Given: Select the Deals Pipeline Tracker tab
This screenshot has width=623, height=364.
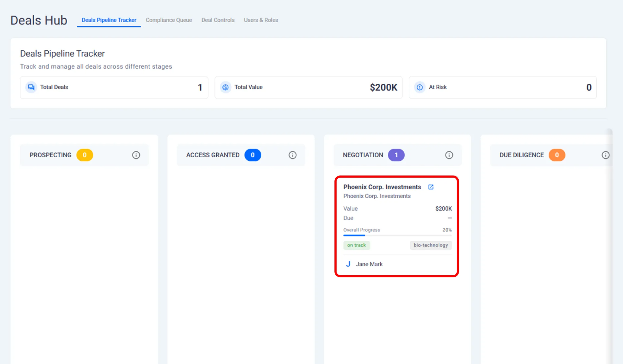Looking at the screenshot, I should [x=109, y=20].
